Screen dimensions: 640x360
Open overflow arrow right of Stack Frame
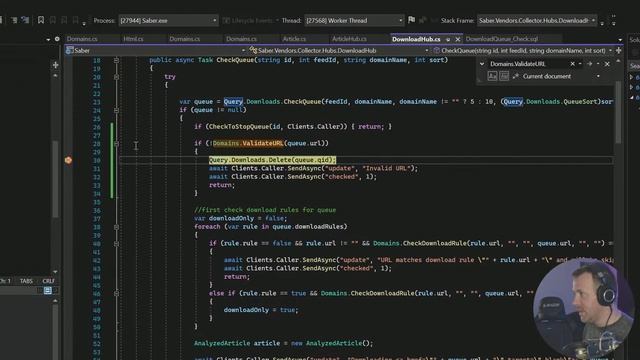pyautogui.click(x=602, y=23)
